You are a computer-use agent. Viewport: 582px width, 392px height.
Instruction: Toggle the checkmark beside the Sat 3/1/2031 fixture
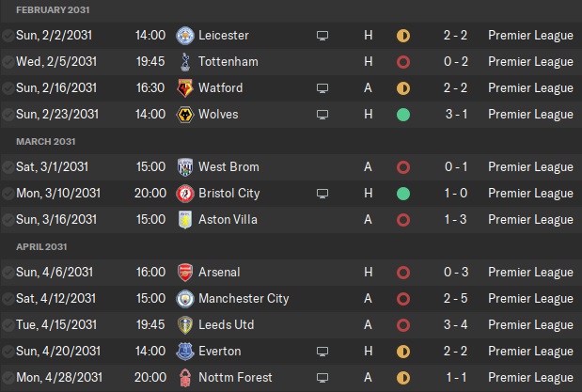(x=8, y=167)
